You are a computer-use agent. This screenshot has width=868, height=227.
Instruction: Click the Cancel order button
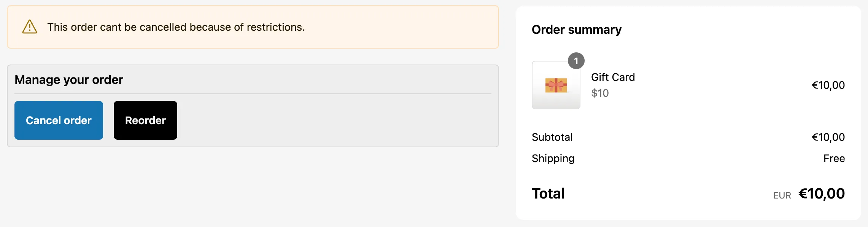58,120
